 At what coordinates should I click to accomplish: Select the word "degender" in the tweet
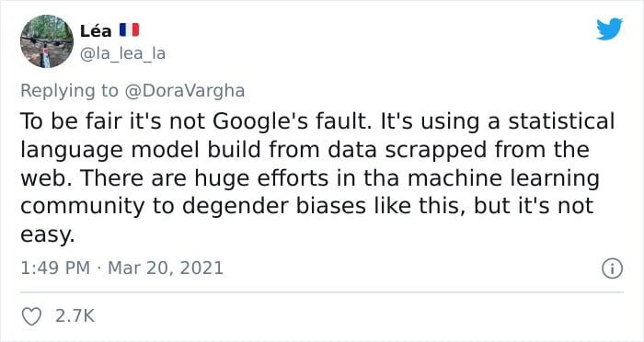[x=236, y=207]
